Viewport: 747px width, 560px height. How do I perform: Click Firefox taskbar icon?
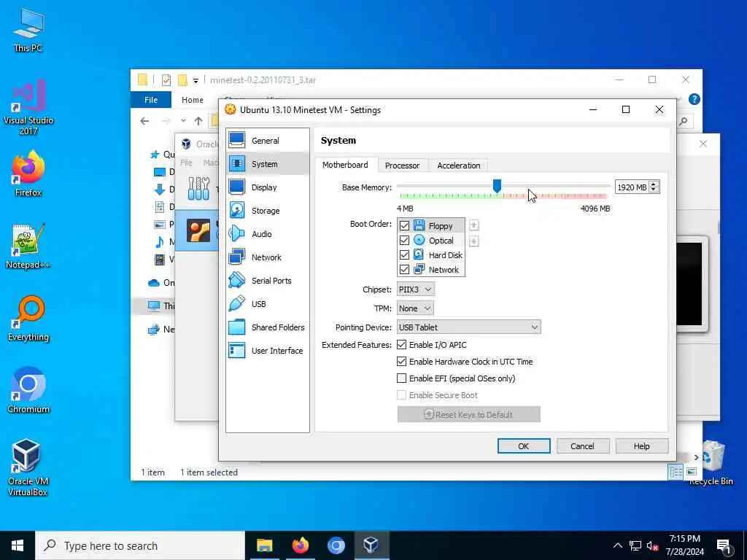coord(300,545)
